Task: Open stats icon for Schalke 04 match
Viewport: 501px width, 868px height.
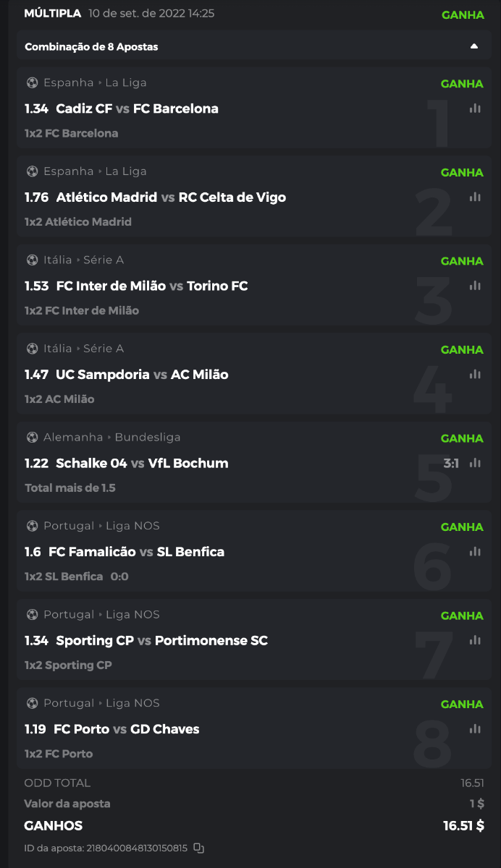Action: click(475, 463)
